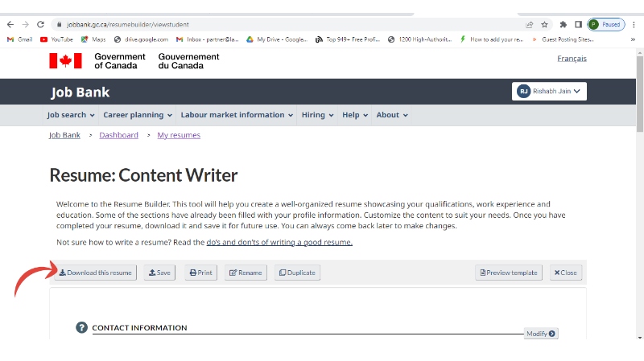The image size is (644, 361).
Task: Click Modify for contact information
Action: click(541, 334)
